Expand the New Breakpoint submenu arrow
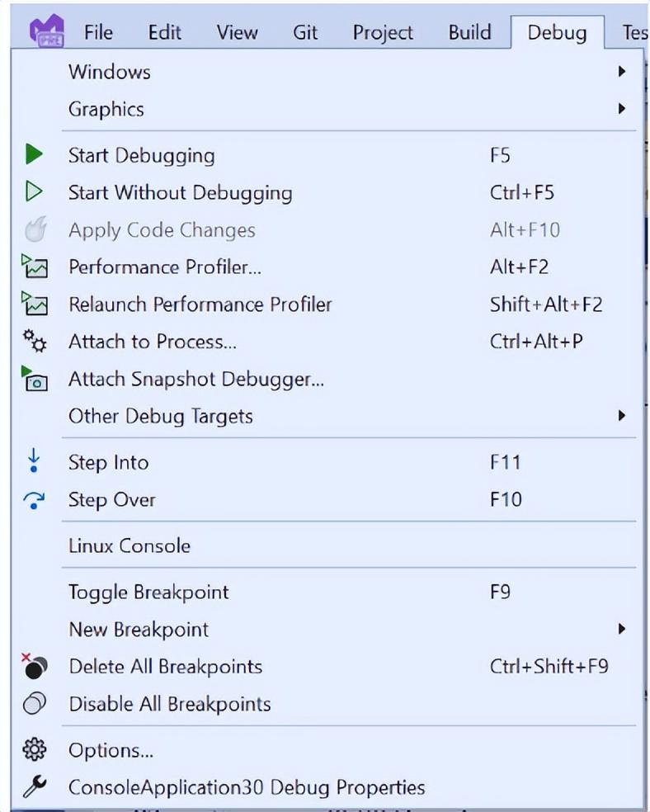The image size is (650, 812). coord(621,629)
